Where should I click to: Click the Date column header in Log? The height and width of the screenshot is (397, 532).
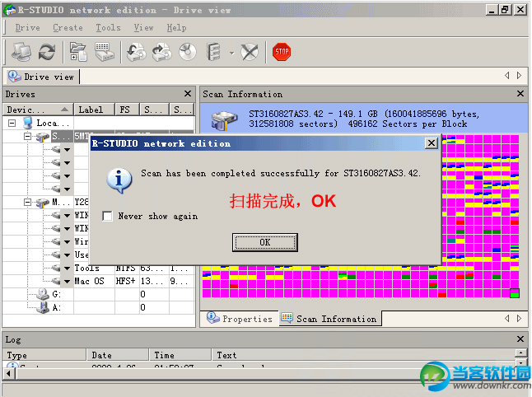coord(118,355)
